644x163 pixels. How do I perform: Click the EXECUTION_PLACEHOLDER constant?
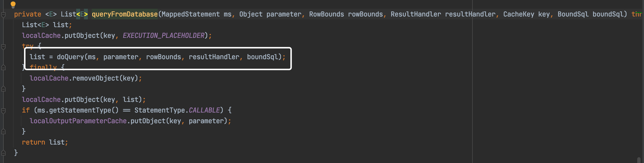(x=164, y=35)
